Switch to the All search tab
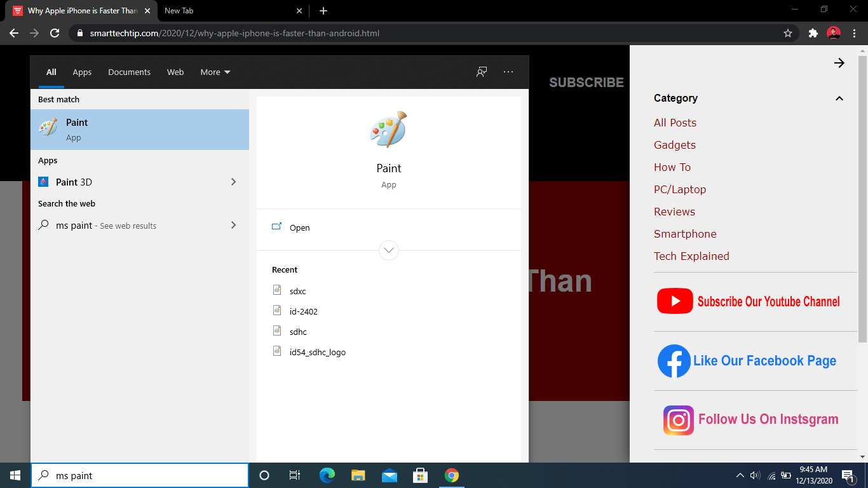Screen dimensions: 868x488 pos(51,72)
